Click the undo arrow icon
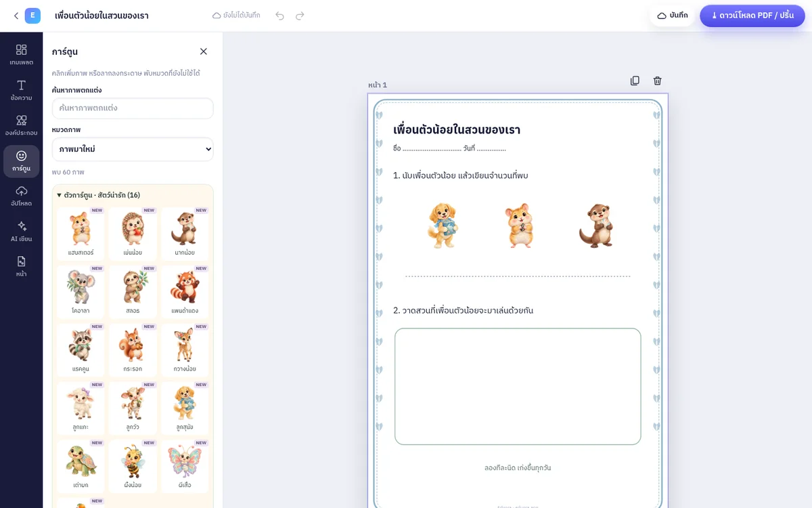812x508 pixels. pyautogui.click(x=279, y=16)
